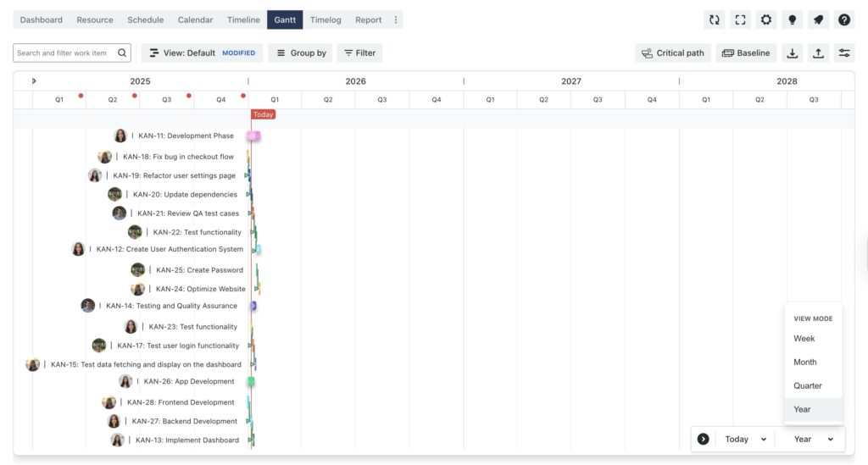Click the round arrow button beside Today
This screenshot has width=868, height=465.
point(703,439)
